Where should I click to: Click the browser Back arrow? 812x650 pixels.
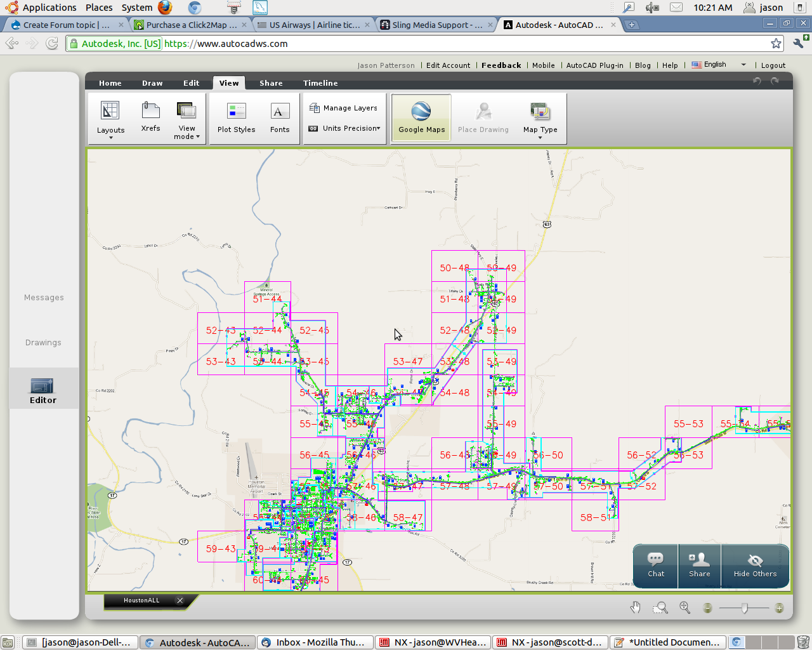coord(11,43)
